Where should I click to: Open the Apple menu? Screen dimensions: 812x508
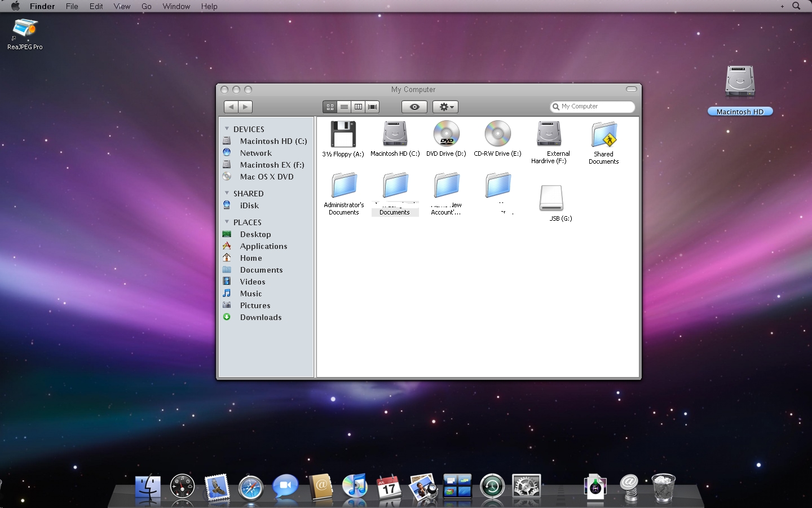[15, 6]
